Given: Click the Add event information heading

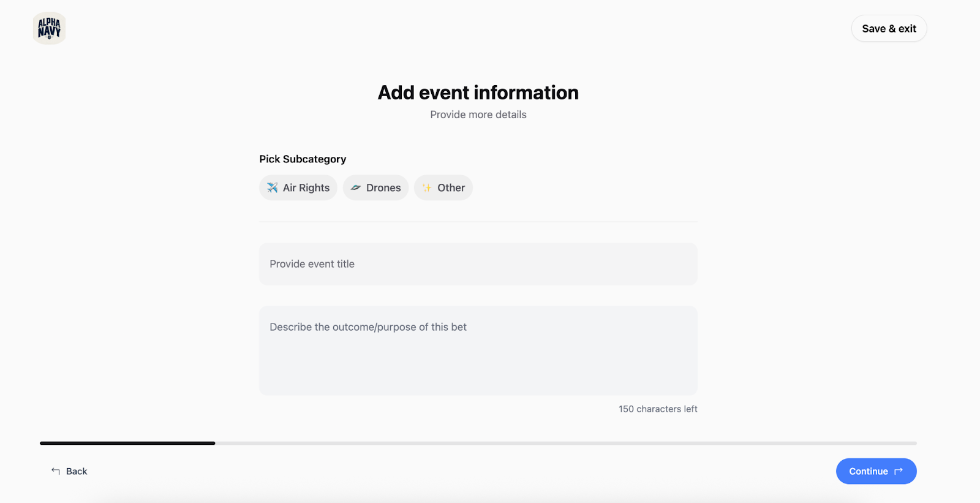Looking at the screenshot, I should 478,93.
